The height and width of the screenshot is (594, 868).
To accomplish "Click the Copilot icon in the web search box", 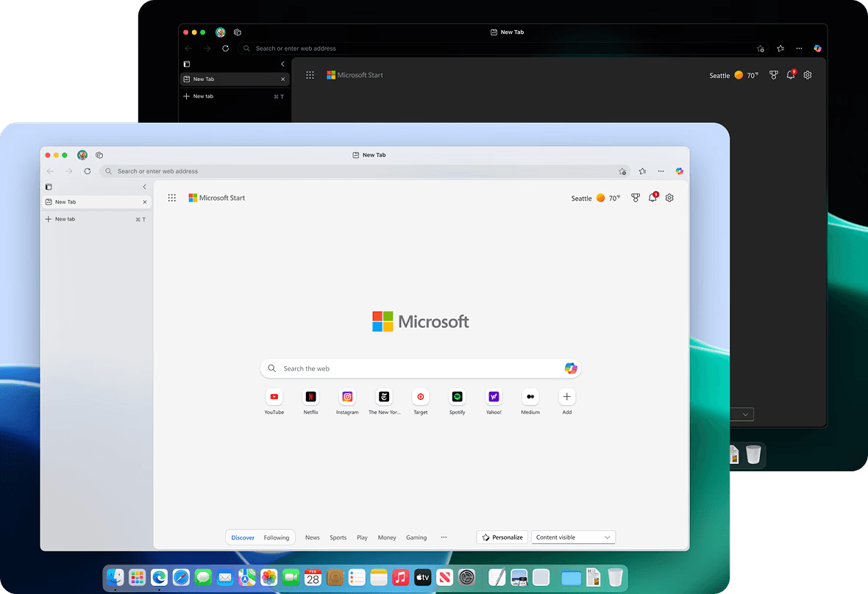I will [571, 368].
